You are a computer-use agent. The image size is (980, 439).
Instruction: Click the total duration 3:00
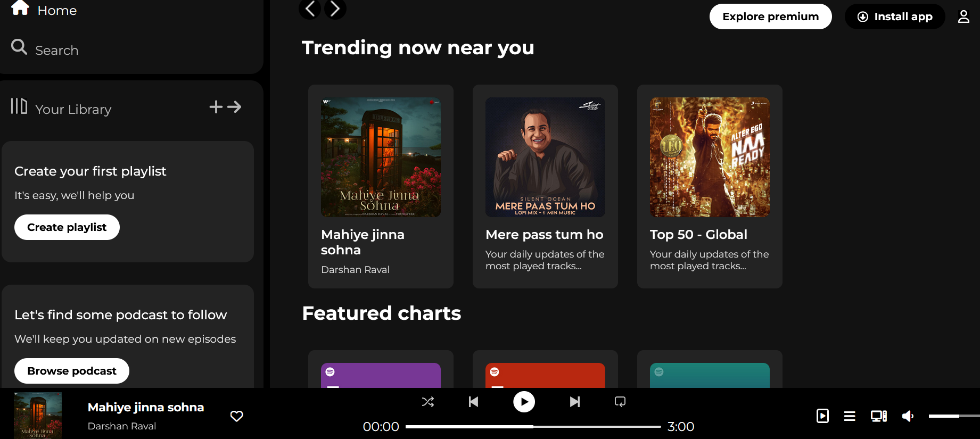point(681,427)
